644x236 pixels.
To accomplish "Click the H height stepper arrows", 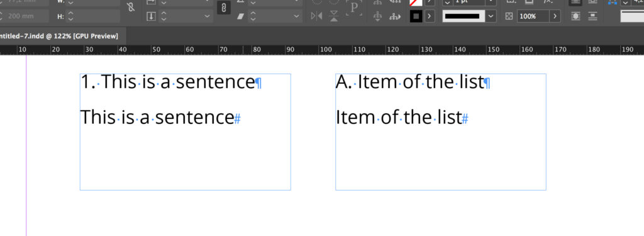I will tap(70, 16).
